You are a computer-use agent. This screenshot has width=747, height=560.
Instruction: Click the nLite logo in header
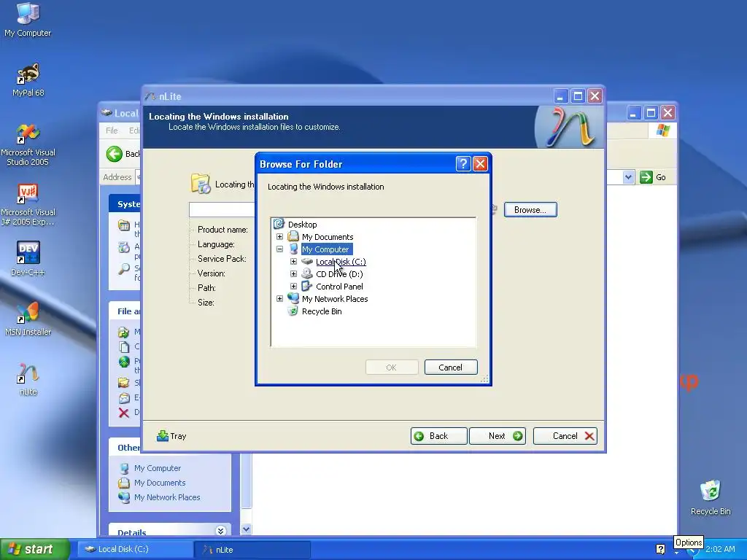pyautogui.click(x=568, y=127)
